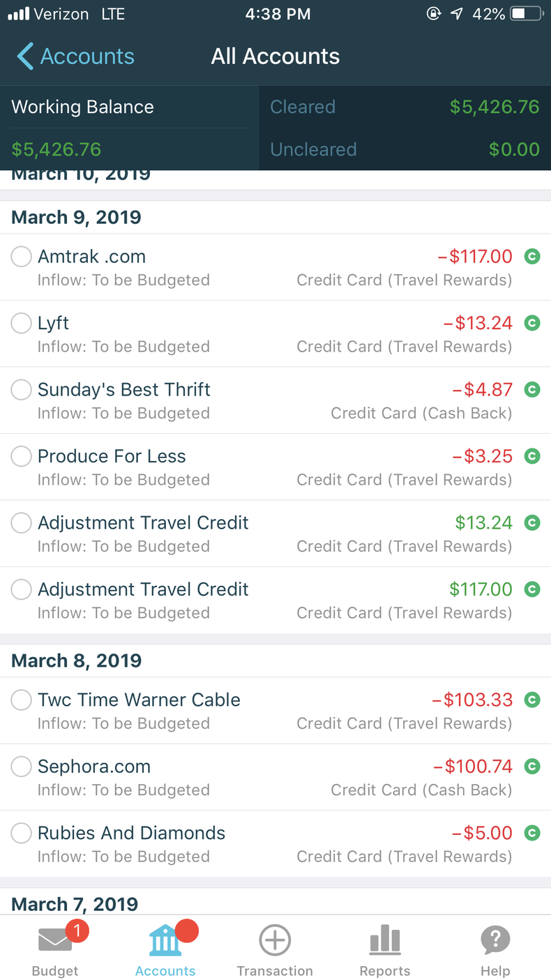Tap the Cleared balance amount
Image resolution: width=551 pixels, height=980 pixels.
pos(494,107)
